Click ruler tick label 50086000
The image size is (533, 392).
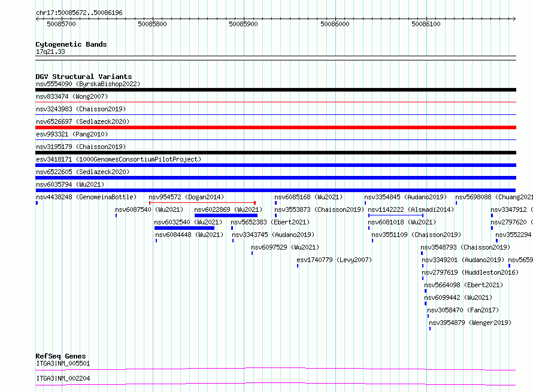coord(335,24)
